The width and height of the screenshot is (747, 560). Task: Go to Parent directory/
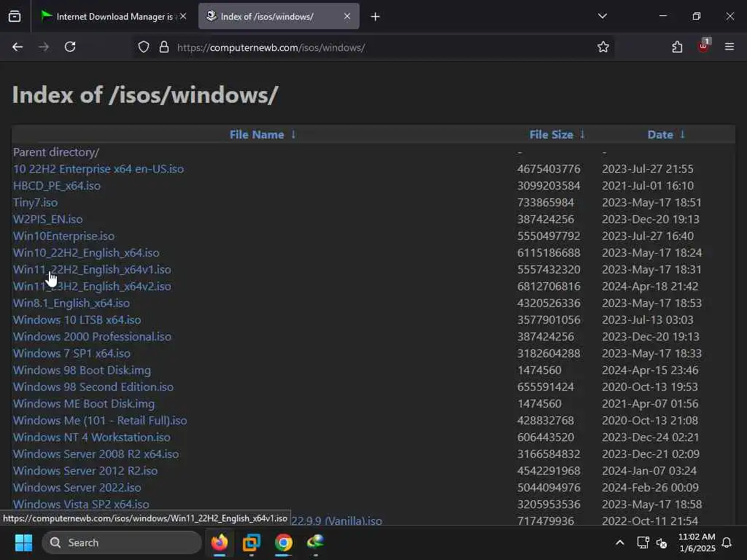pyautogui.click(x=56, y=152)
